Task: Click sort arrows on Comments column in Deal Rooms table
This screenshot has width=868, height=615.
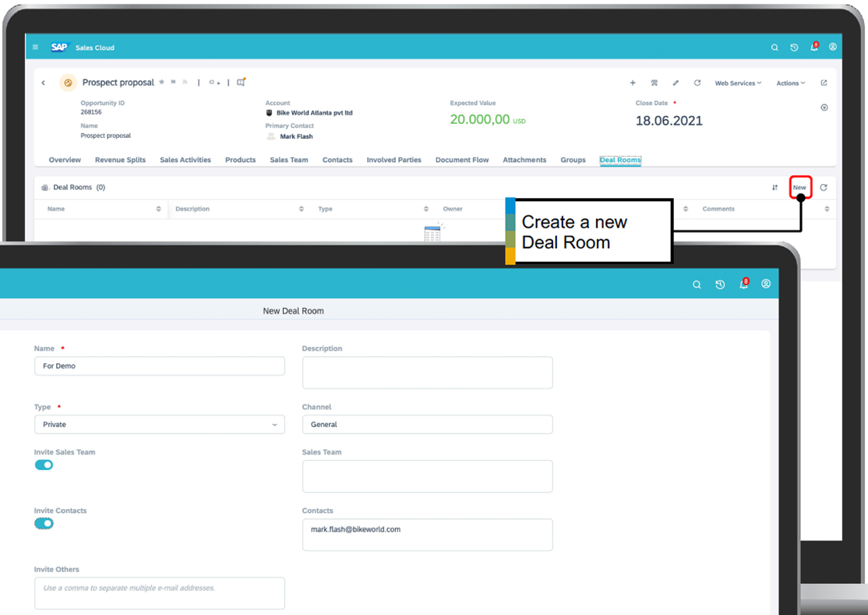Action: coord(827,209)
